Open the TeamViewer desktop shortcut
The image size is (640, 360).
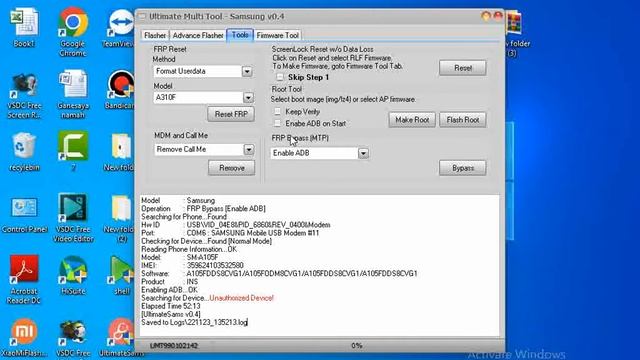point(120,28)
